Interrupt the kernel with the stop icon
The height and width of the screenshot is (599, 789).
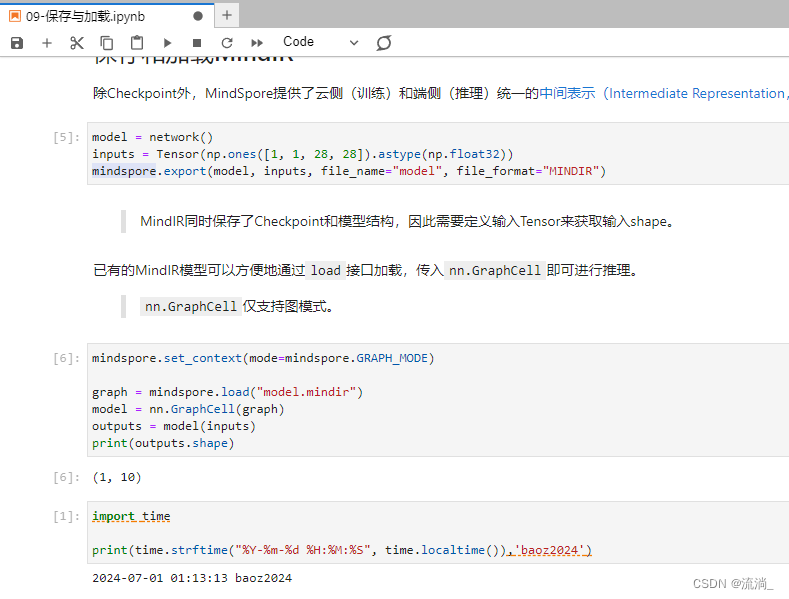coord(197,43)
